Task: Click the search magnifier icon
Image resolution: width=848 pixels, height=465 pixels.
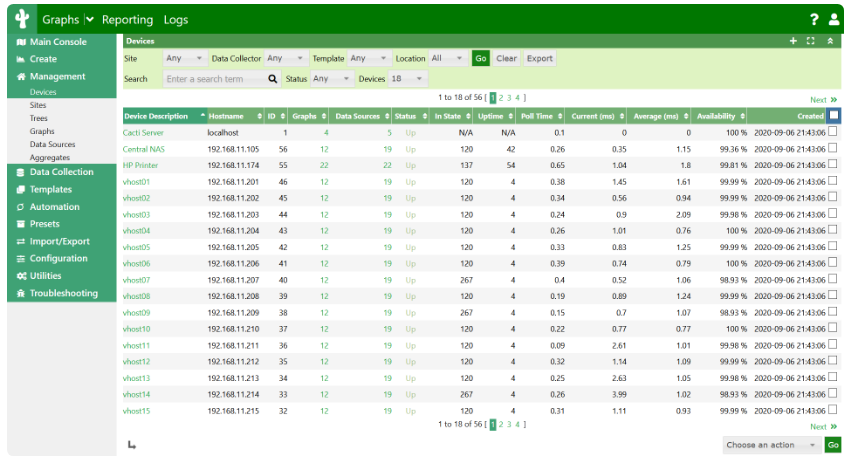Action: 273,79
